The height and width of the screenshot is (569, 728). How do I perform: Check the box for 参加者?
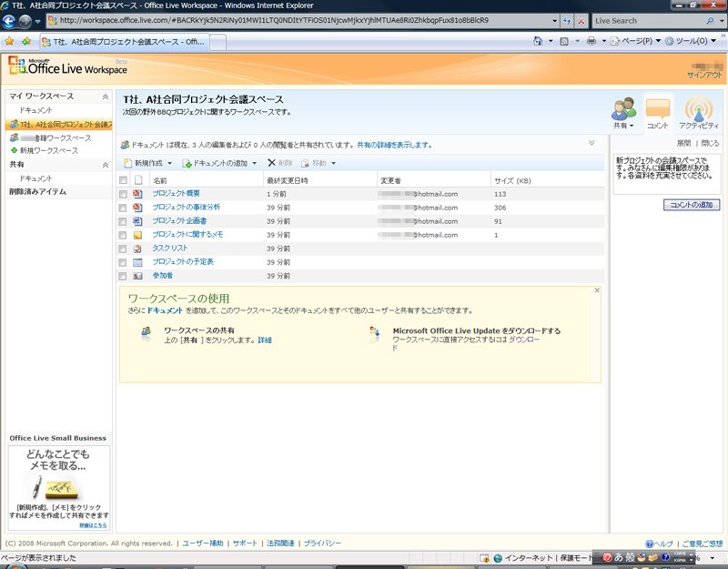(x=123, y=277)
